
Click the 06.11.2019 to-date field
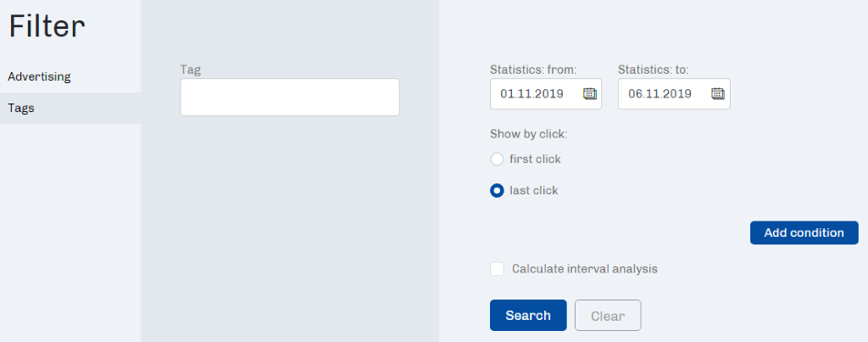point(674,93)
